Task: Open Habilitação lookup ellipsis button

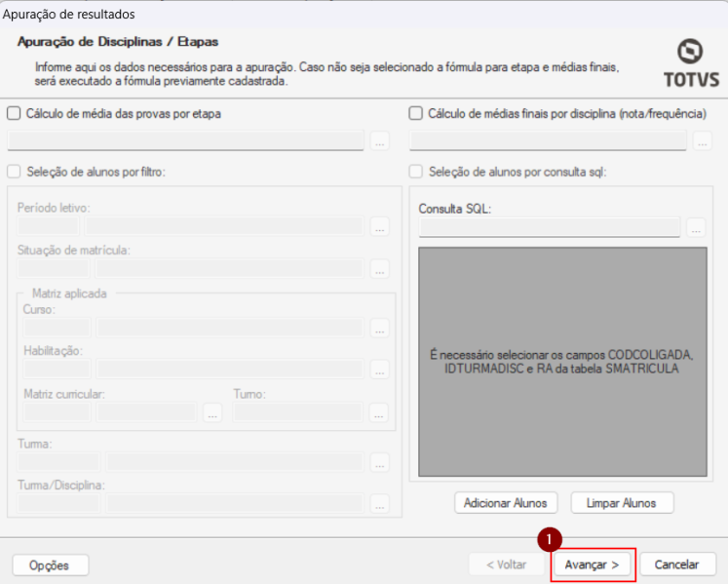Action: 380,370
